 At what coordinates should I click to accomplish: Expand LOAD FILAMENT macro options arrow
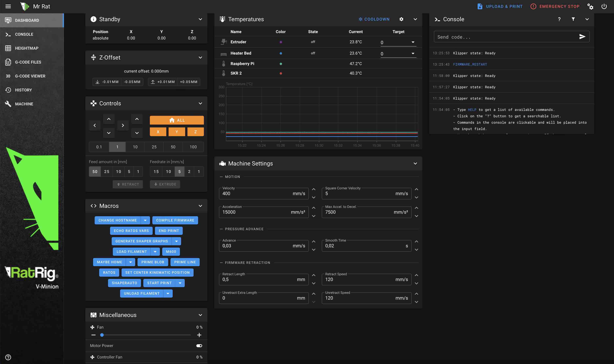click(155, 252)
